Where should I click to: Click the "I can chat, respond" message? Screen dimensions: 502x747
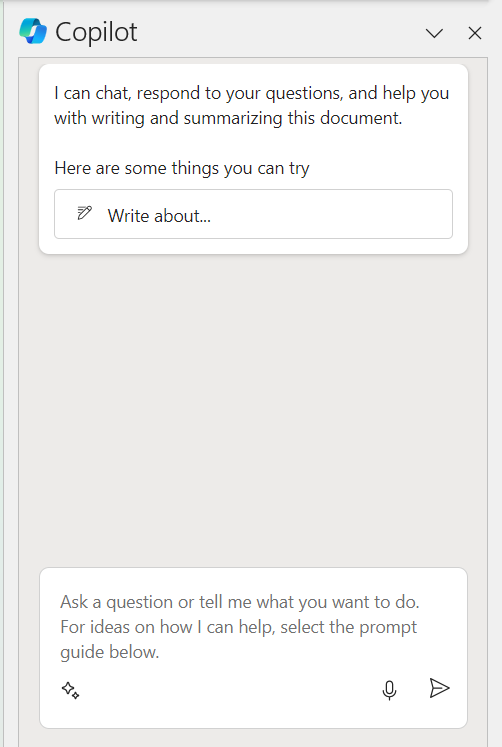coord(251,105)
